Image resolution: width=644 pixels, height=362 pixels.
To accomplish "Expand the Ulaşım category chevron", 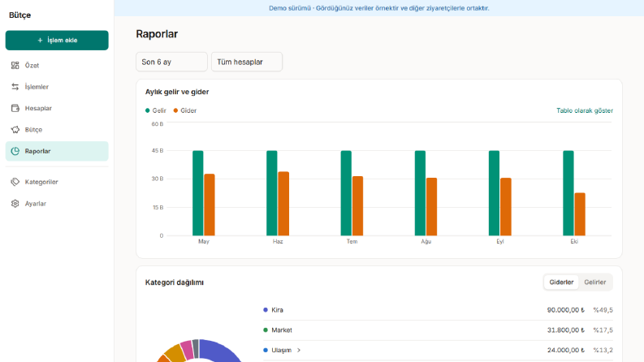I will click(299, 350).
